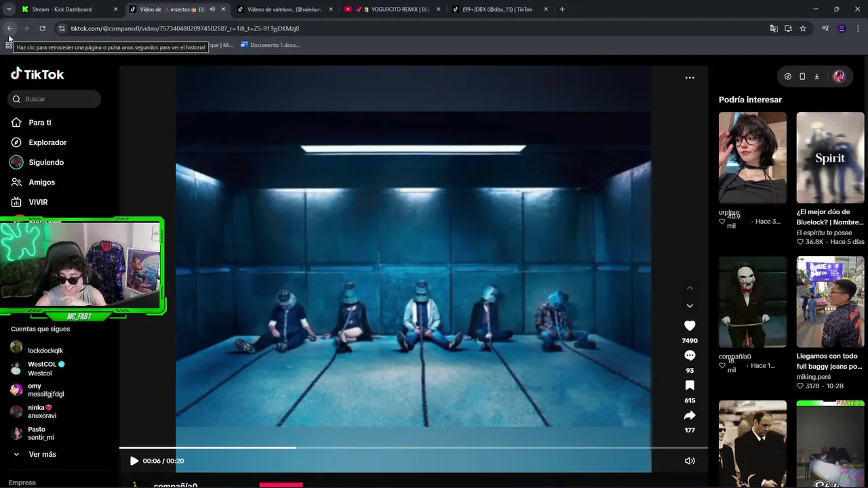Open Chrome's three-dot menu
The width and height of the screenshot is (868, 488).
pyautogui.click(x=859, y=28)
